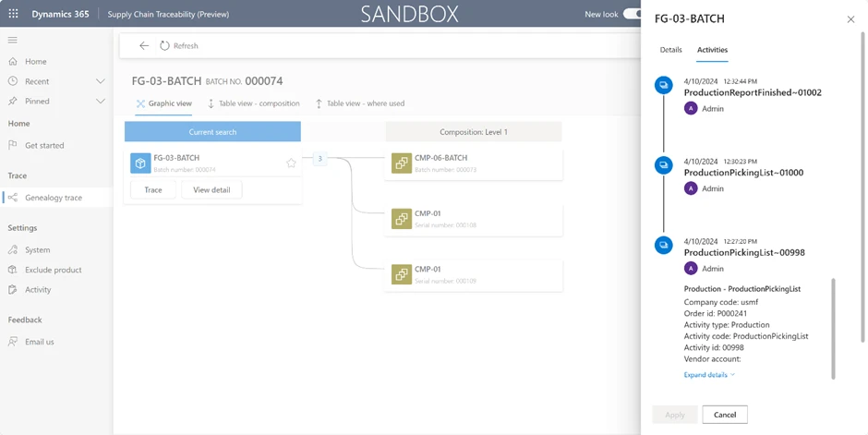Open Table view - where used tab

click(x=360, y=103)
